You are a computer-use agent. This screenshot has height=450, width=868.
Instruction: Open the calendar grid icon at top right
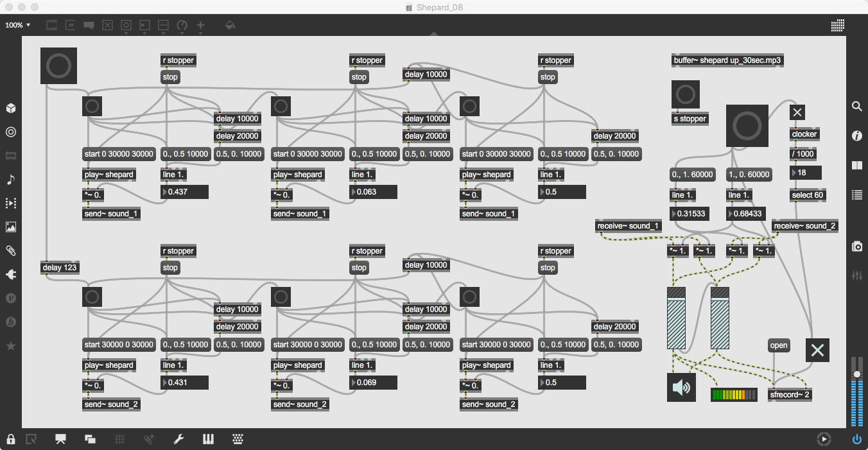pyautogui.click(x=837, y=26)
